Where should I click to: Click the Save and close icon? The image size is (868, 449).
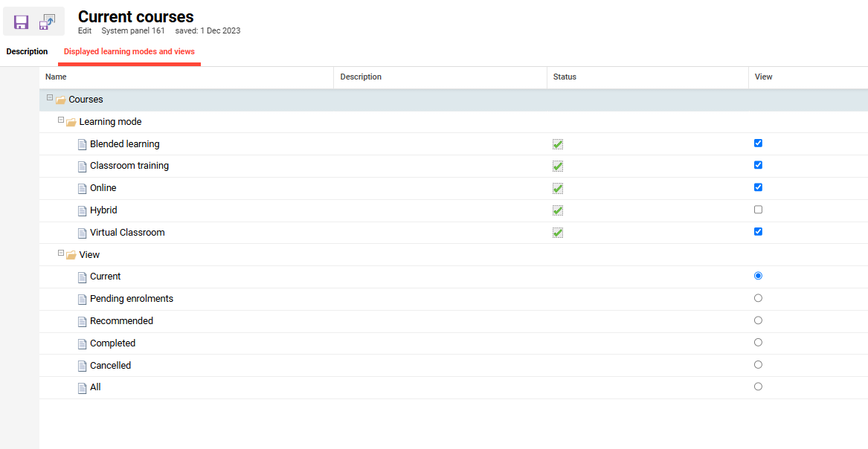coord(47,22)
